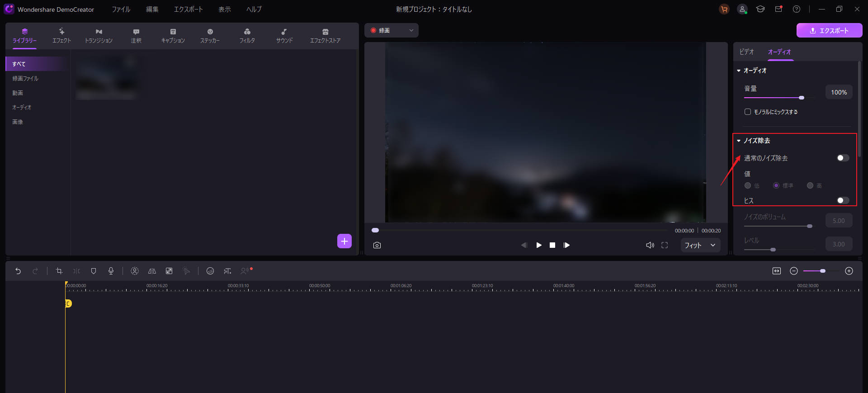The image size is (868, 393).
Task: Collapse the ノイズ除去 section
Action: coord(739,141)
